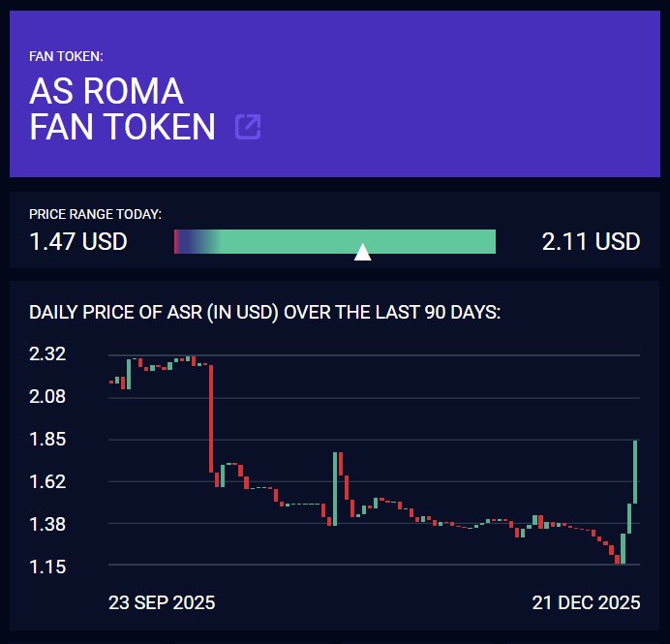Click the AS ROMA FAN TOKEN title
This screenshot has width=670, height=644.
click(x=122, y=108)
